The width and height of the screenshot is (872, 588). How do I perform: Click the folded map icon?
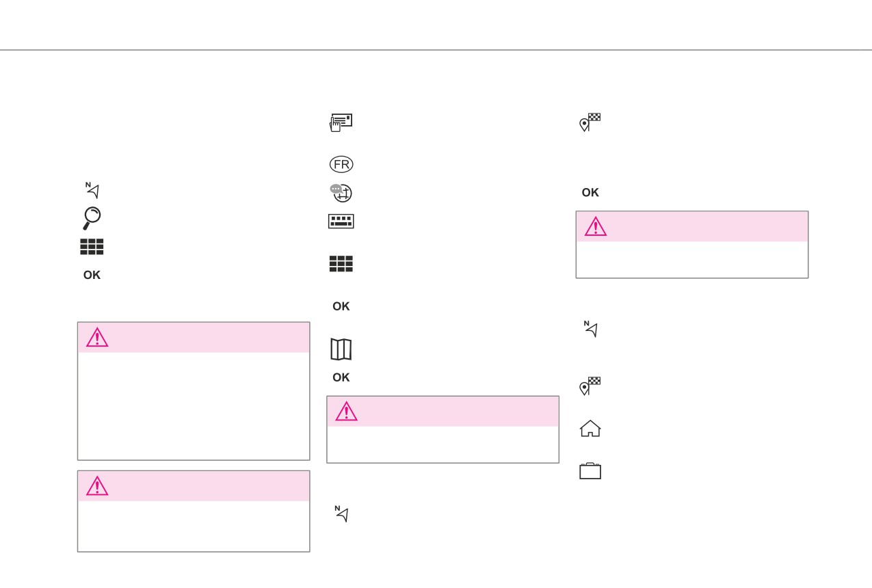[341, 349]
